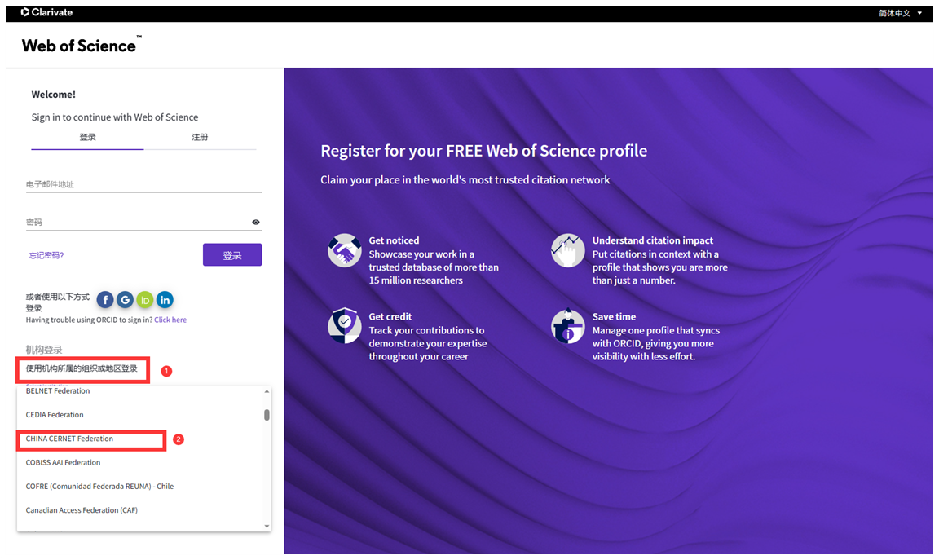Screen dimensions: 939x560
Task: Click the shield Get credit icon
Action: pos(344,326)
